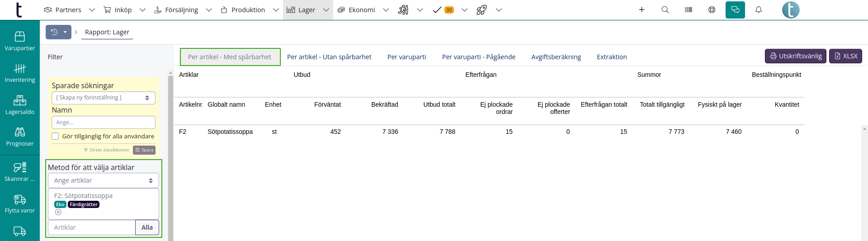
Task: Open the chat messages button
Action: coord(735,9)
